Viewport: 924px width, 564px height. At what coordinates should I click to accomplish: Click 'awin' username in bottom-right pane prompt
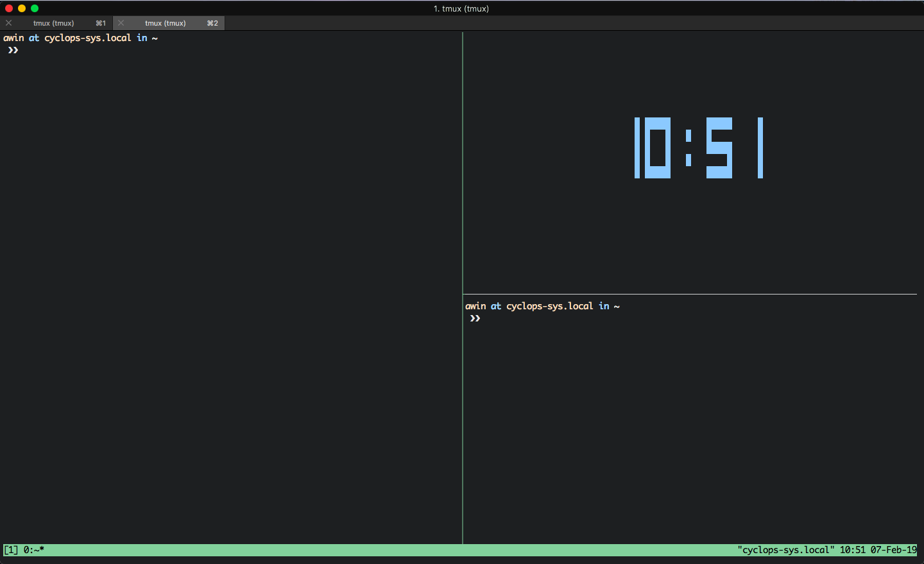click(x=475, y=306)
